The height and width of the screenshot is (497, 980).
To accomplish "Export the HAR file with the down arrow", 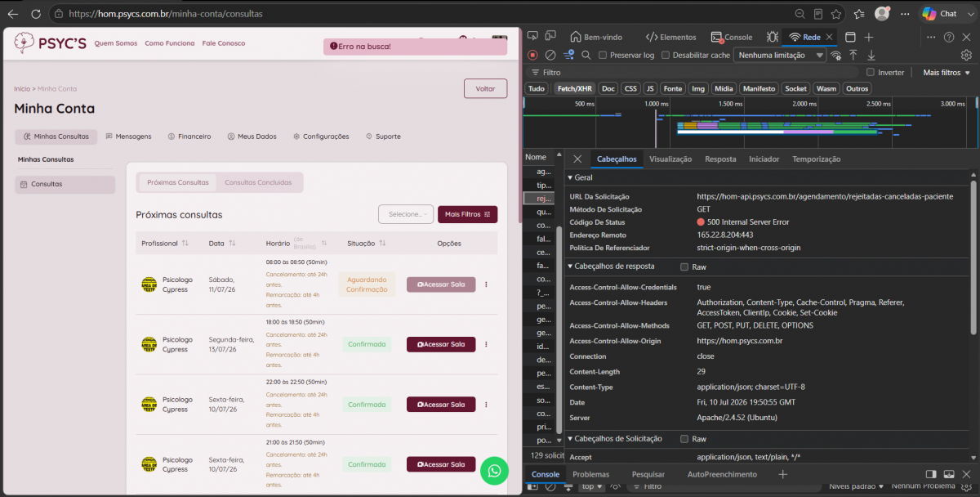I will coord(871,55).
